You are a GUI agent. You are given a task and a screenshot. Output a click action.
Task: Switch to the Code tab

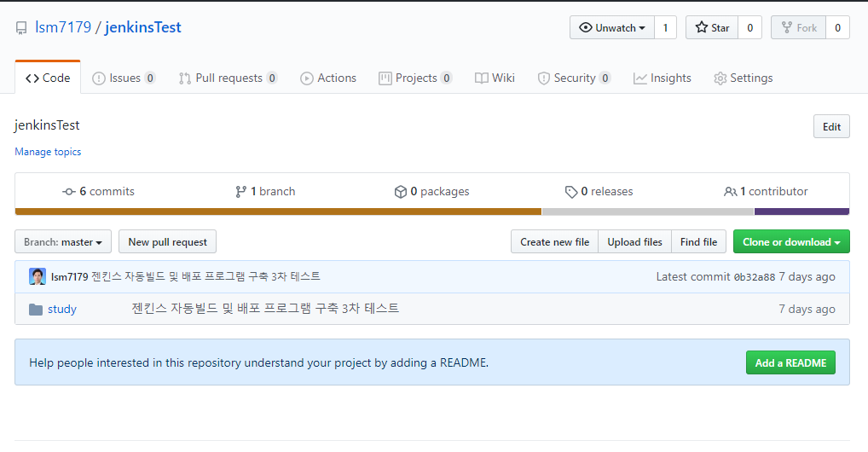tap(48, 78)
